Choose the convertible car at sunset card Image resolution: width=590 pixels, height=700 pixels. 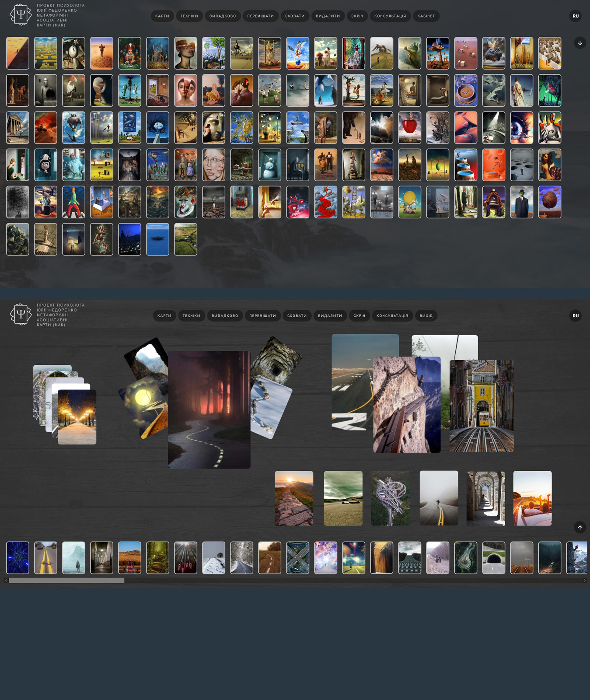532,498
